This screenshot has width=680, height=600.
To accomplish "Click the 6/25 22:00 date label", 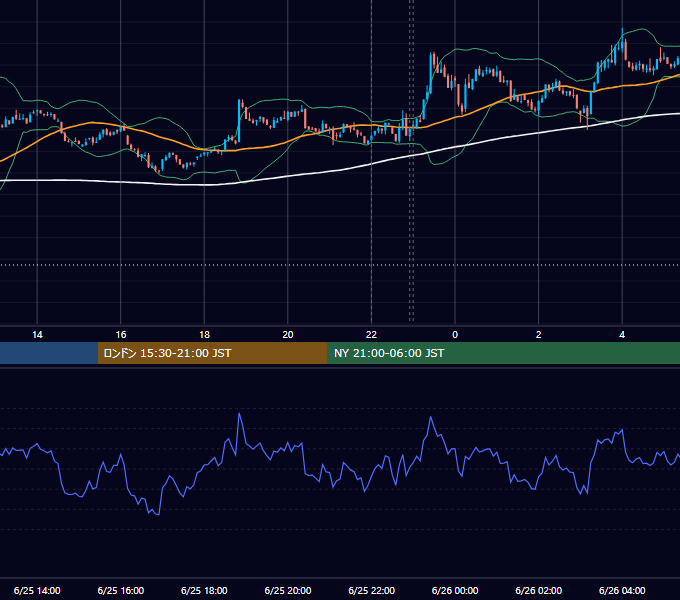I will point(372,590).
